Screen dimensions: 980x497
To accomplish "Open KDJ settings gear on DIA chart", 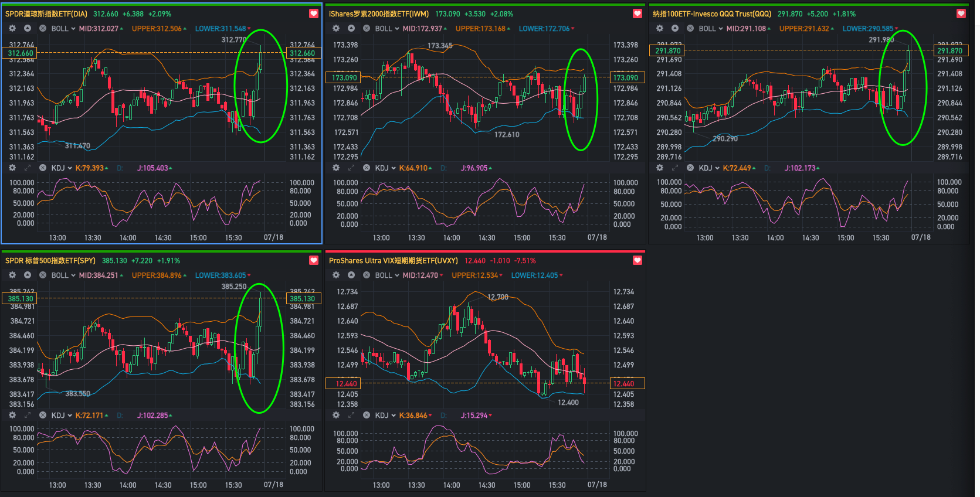I will click(x=12, y=168).
